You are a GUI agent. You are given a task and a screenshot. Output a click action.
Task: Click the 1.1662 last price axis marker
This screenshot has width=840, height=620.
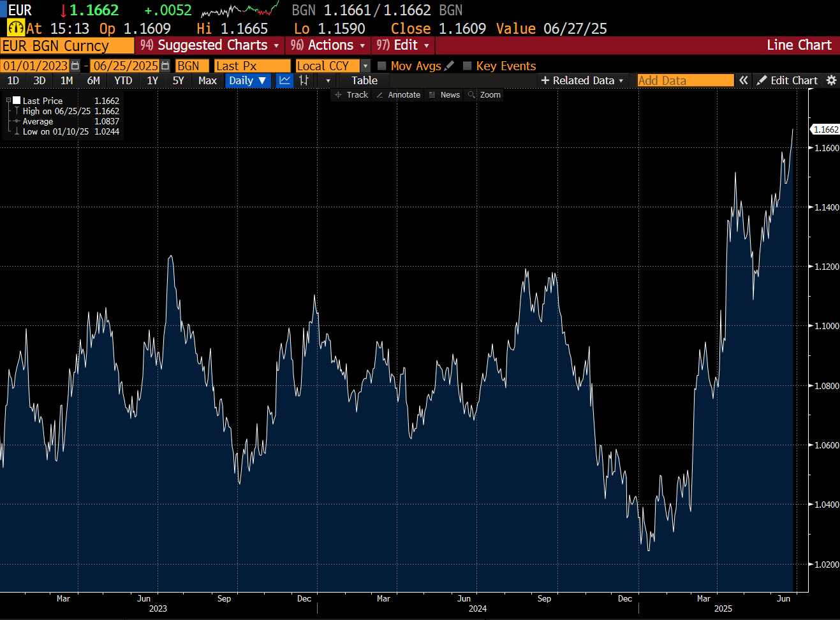826,129
